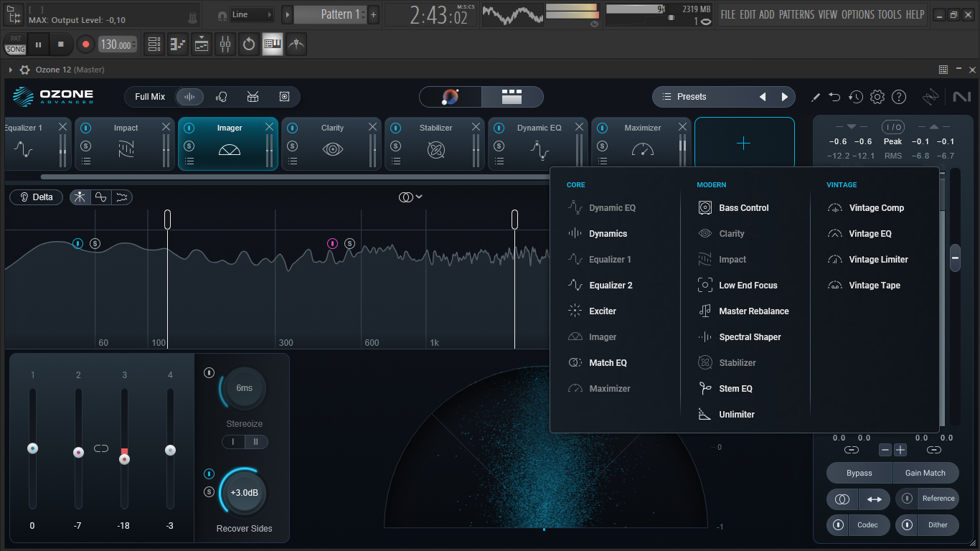
Task: Select Stereoize mode II
Action: tap(256, 442)
